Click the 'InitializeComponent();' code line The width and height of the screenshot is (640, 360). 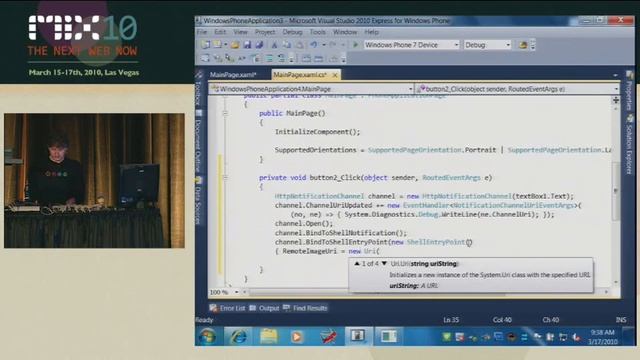317,132
